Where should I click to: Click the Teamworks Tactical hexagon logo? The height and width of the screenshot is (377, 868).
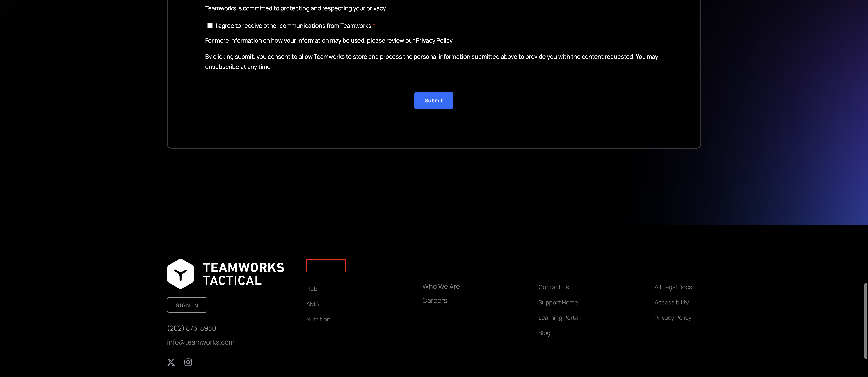click(181, 274)
